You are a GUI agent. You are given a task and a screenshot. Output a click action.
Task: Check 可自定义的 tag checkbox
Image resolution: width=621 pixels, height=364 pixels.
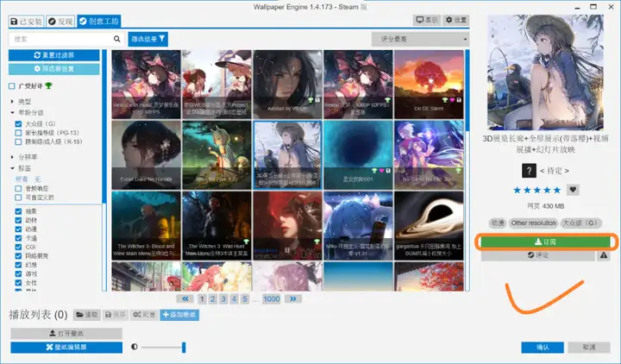(x=18, y=198)
